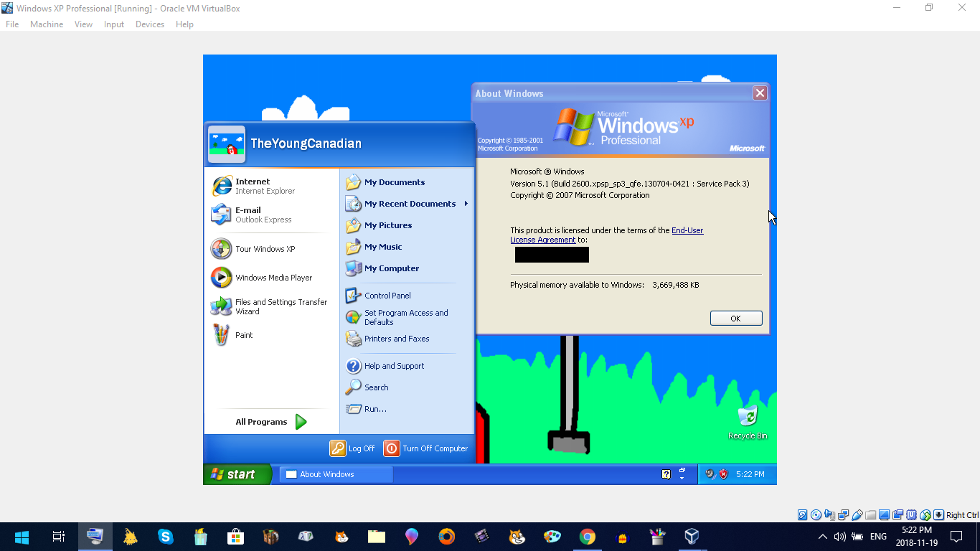The width and height of the screenshot is (980, 551).
Task: Click the VirtualBox audio status icon
Action: coord(829,515)
